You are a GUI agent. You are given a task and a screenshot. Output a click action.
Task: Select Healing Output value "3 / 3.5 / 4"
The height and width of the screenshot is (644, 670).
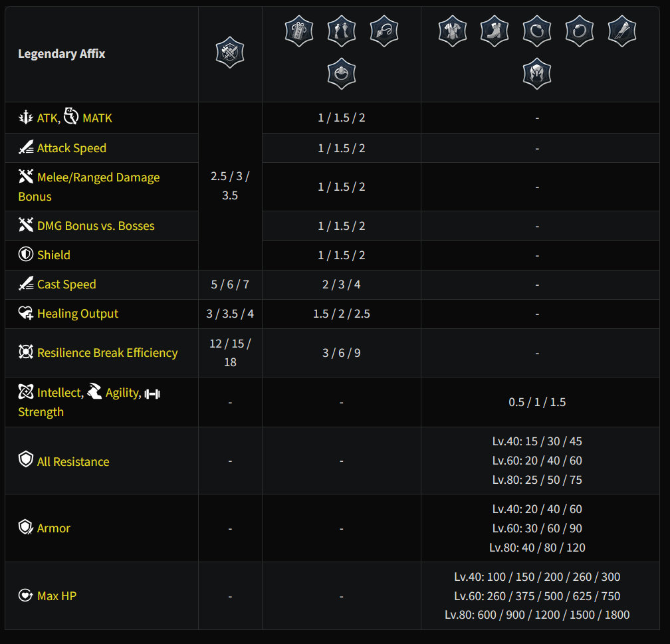coord(230,314)
